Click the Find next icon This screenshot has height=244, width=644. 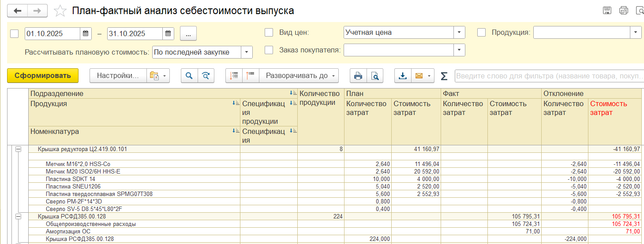pyautogui.click(x=206, y=76)
